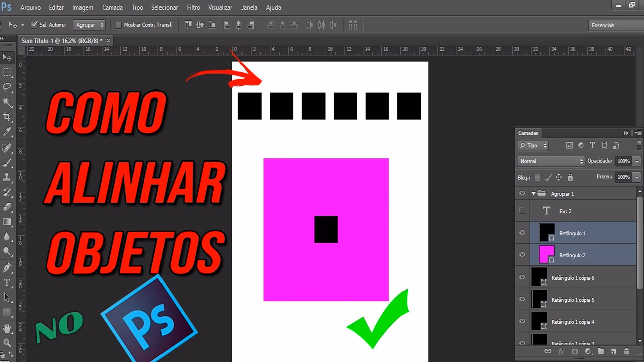Hide the Retângulo 2 layer
Screen dimensions: 644x362
(x=522, y=255)
